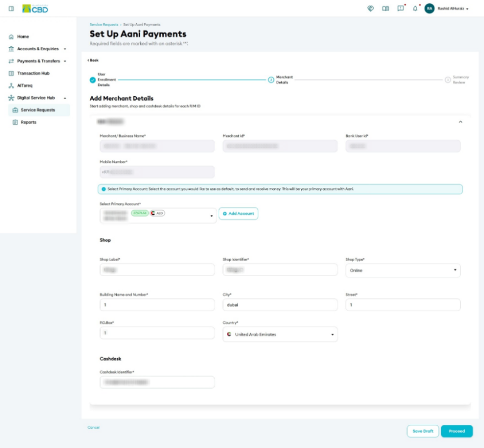Click the RA user avatar
This screenshot has width=484, height=448.
[x=429, y=9]
